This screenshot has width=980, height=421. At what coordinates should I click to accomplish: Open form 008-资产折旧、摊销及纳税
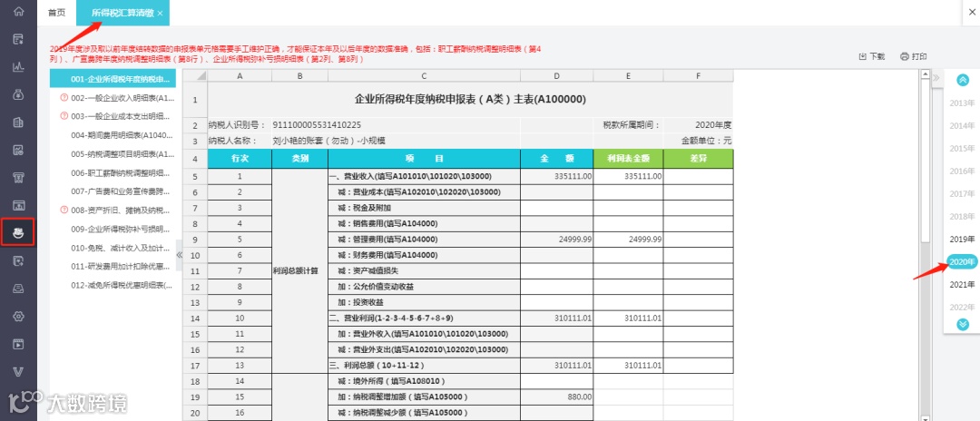click(x=121, y=210)
